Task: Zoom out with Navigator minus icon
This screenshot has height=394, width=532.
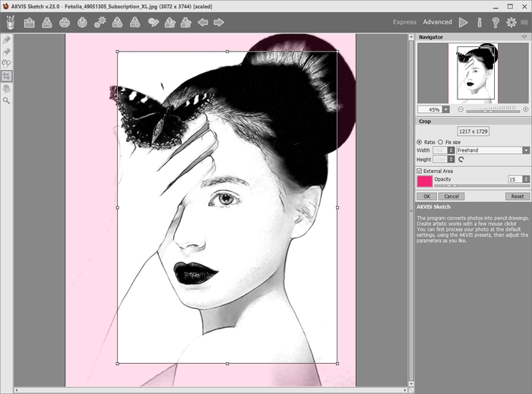Action: (x=461, y=109)
